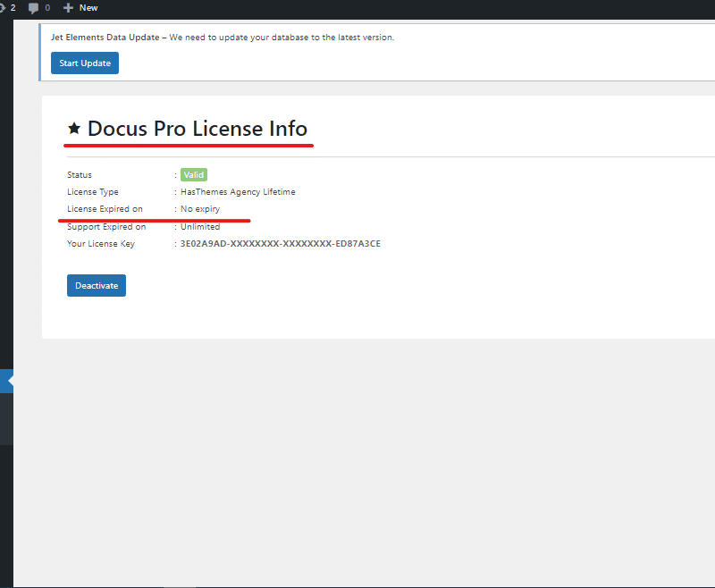The image size is (715, 588).
Task: Click the 'Support Expired on' label
Action: tap(106, 227)
